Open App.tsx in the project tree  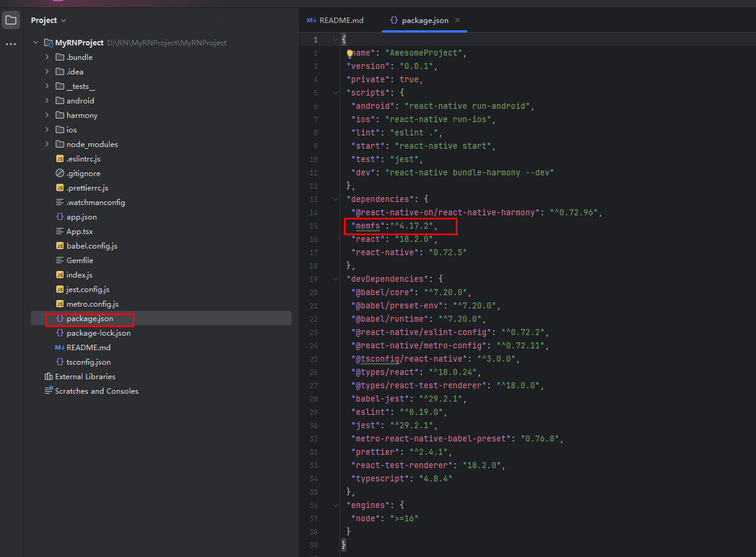click(x=79, y=232)
